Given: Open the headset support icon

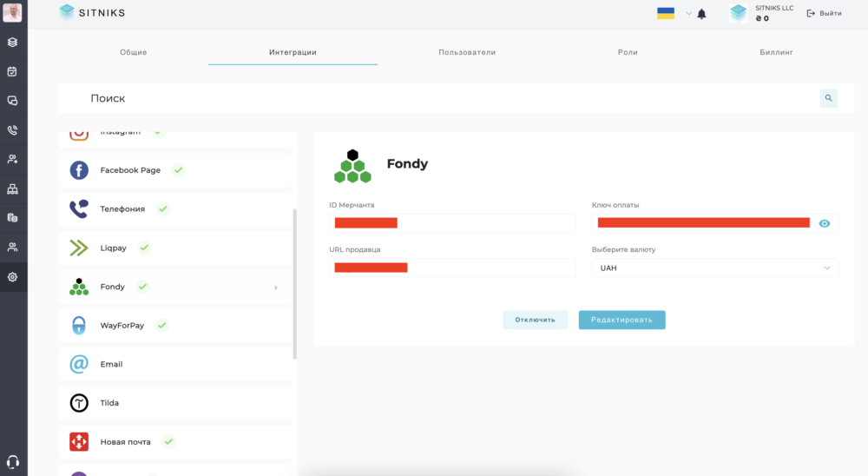Looking at the screenshot, I should 12,461.
